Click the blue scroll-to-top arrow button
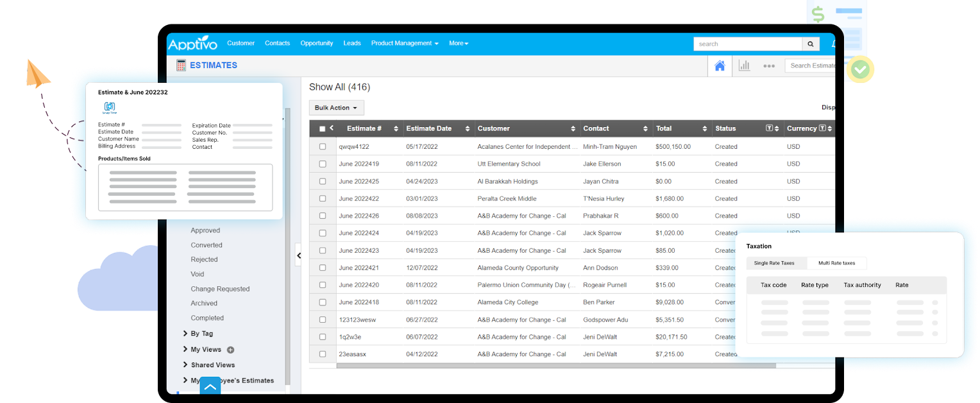This screenshot has width=980, height=403. coord(210,387)
